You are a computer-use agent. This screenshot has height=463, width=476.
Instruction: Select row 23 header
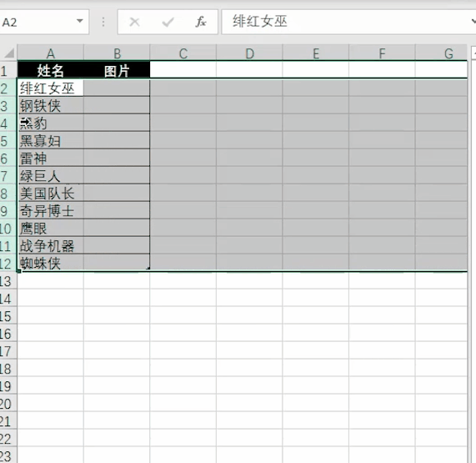tap(8, 455)
